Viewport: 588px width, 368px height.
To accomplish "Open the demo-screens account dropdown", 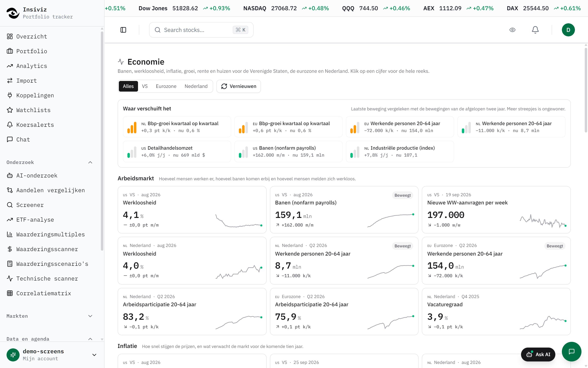I will (95, 355).
